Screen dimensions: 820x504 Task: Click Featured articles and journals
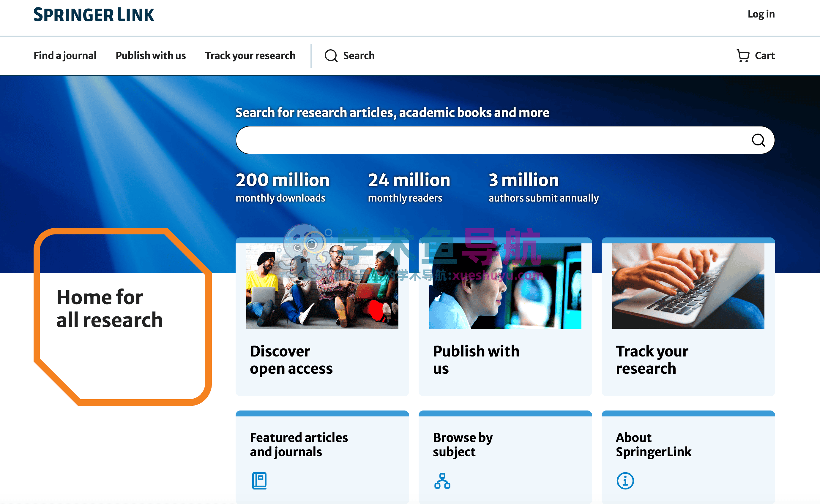click(x=299, y=445)
